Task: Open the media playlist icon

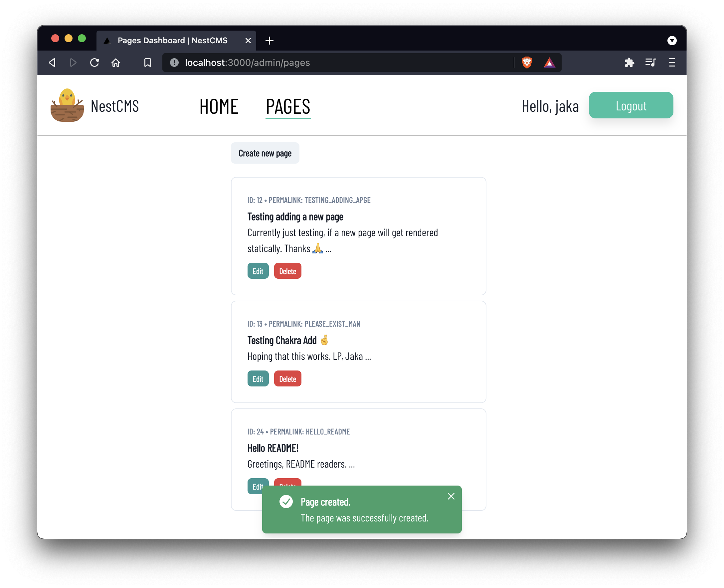Action: 650,63
